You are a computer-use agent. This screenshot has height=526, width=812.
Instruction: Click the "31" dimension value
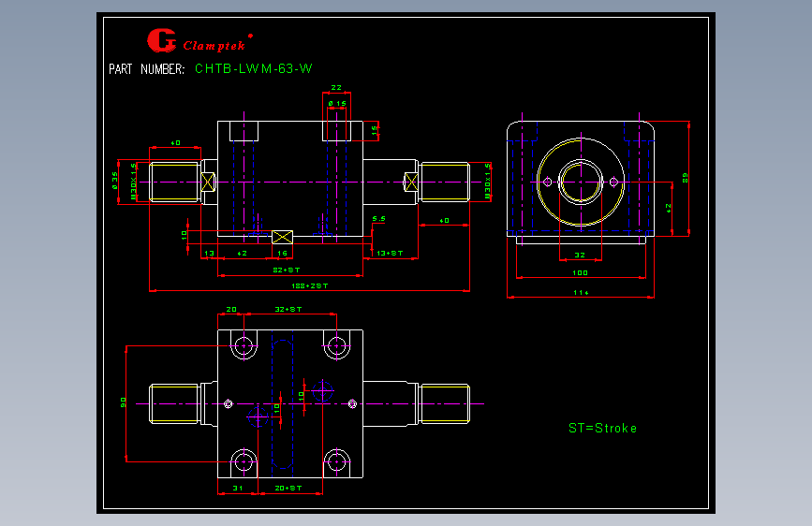click(237, 488)
